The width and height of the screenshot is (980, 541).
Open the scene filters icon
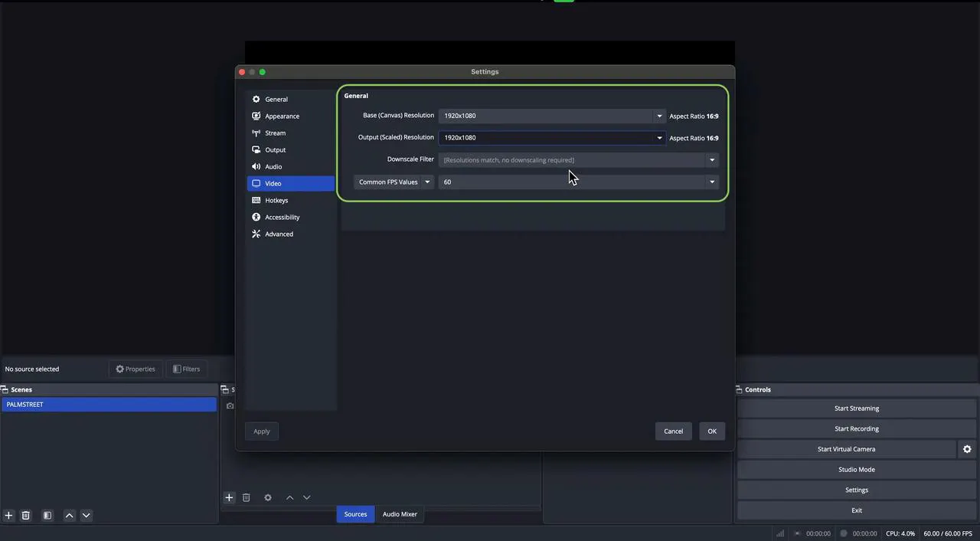pyautogui.click(x=47, y=516)
